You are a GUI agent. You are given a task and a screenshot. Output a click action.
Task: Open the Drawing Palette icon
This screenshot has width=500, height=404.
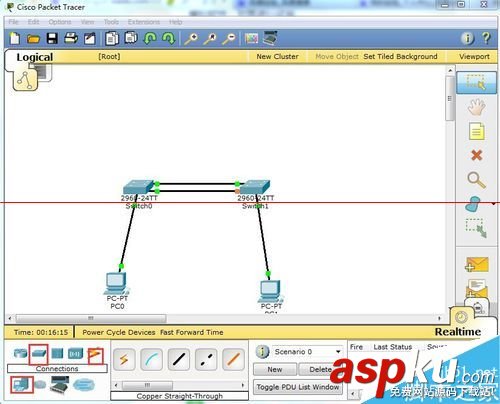coord(251,39)
